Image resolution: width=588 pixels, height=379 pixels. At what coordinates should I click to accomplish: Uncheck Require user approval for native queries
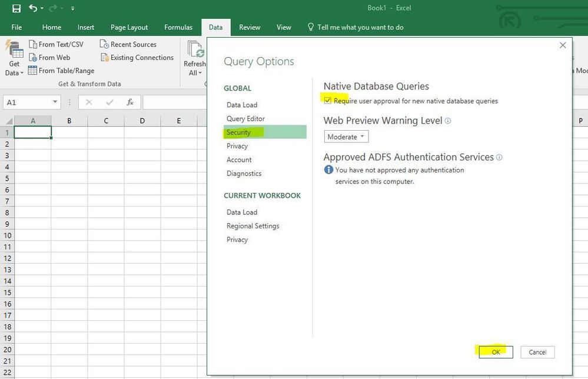pyautogui.click(x=328, y=101)
